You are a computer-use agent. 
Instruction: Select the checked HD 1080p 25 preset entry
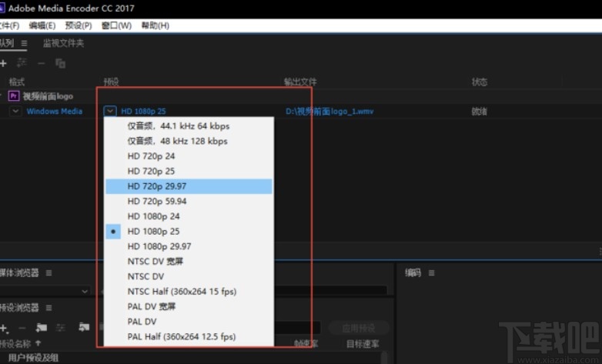pos(189,231)
